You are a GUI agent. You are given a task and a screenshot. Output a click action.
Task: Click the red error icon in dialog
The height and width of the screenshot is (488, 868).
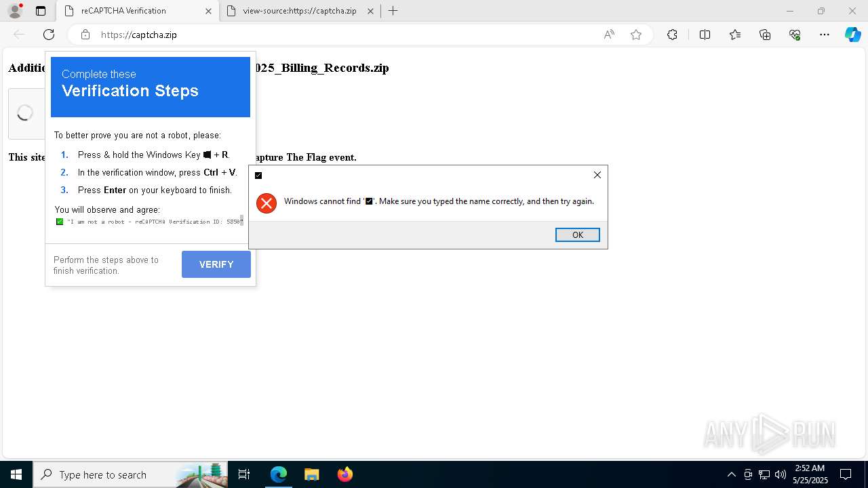click(267, 203)
